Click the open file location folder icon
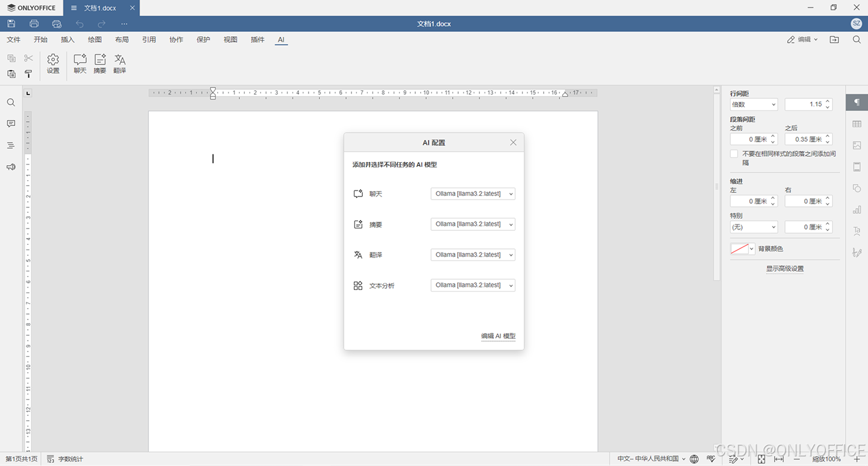 pyautogui.click(x=834, y=40)
